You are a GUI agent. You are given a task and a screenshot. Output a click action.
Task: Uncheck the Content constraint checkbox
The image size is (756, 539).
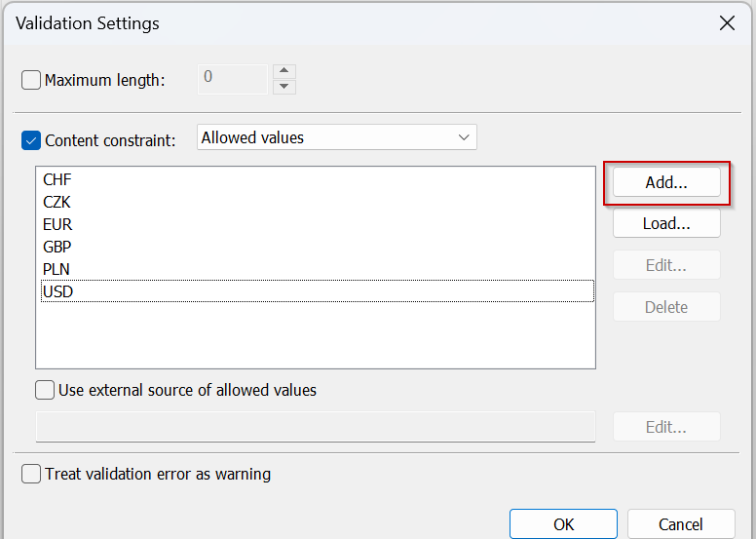(31, 140)
